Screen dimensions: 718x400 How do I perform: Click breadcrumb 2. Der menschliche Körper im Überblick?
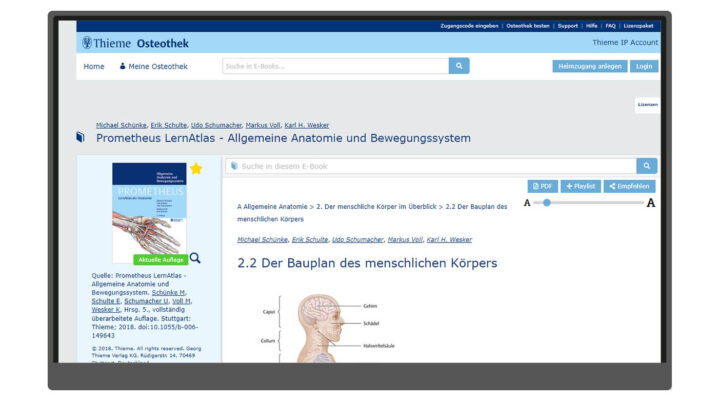376,206
